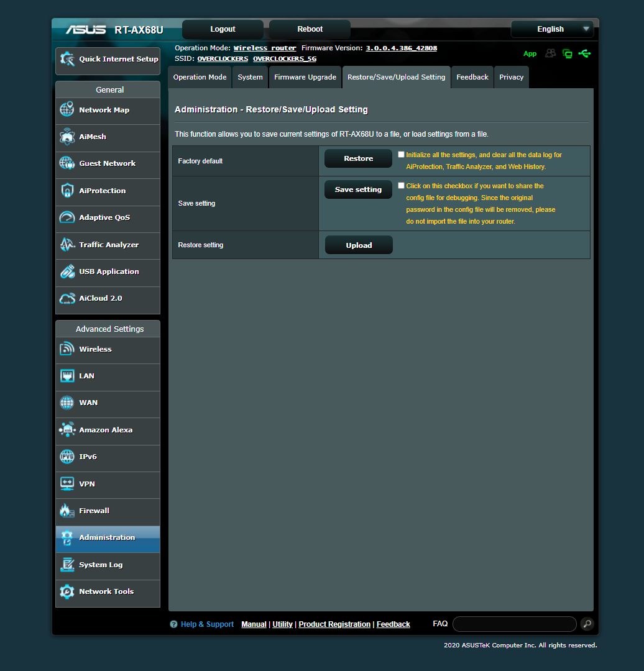Tick the share config for debugging checkbox
The height and width of the screenshot is (671, 644).
pyautogui.click(x=401, y=186)
